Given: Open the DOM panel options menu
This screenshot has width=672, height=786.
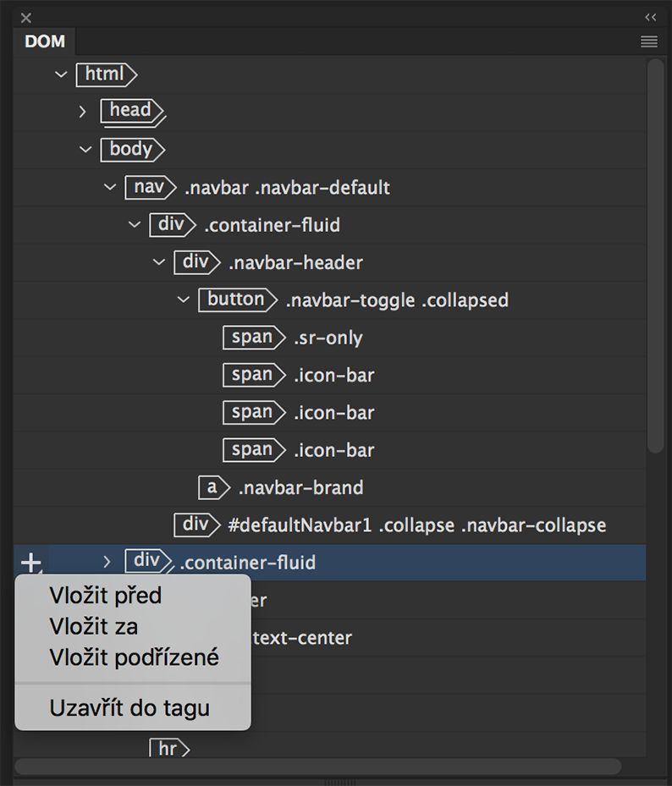Looking at the screenshot, I should (x=649, y=41).
